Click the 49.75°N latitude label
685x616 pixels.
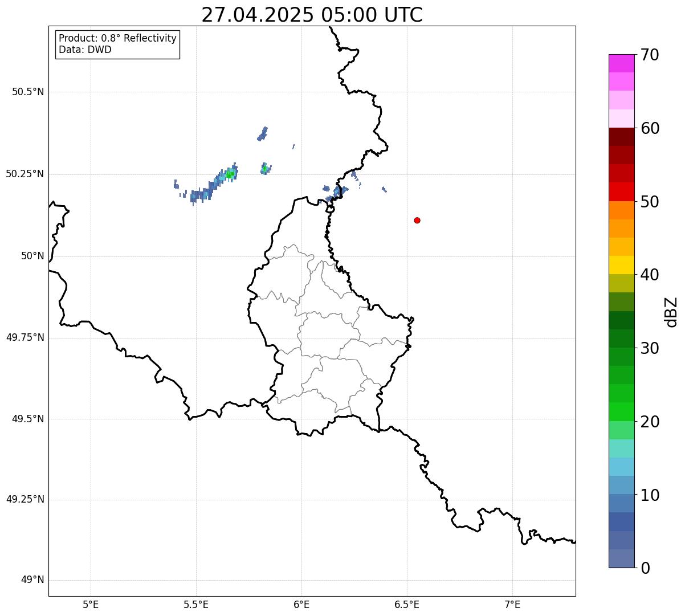[x=25, y=337]
